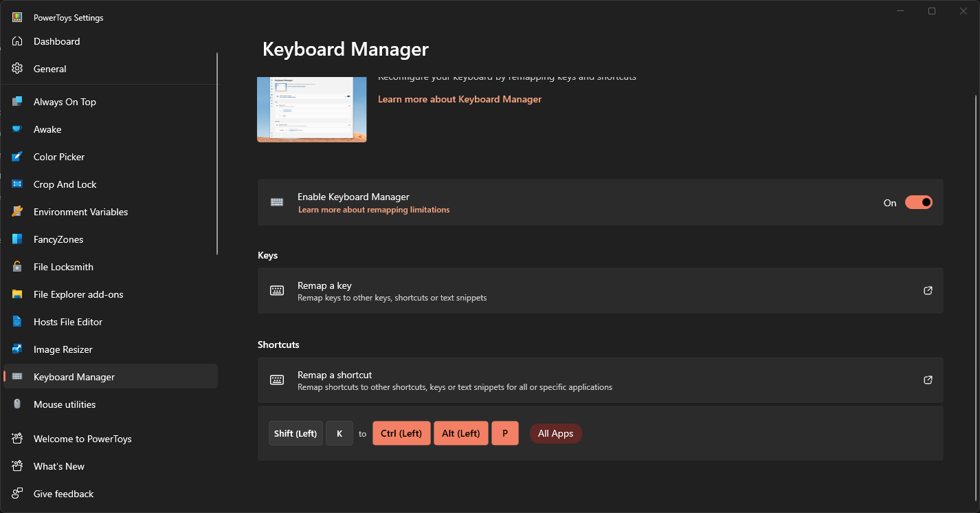Click the Color Picker icon

pos(17,157)
